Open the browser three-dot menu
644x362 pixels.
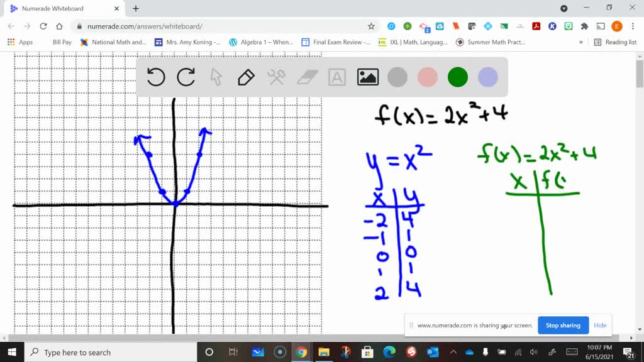[x=633, y=27]
